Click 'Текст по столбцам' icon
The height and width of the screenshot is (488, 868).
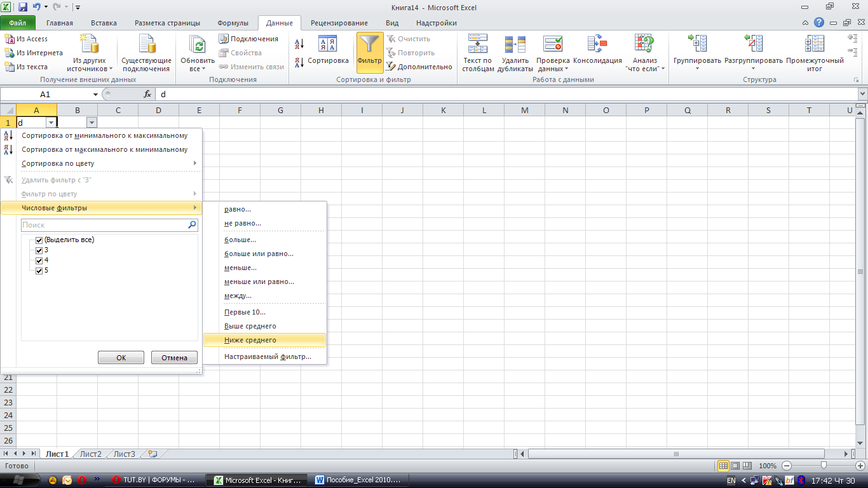pyautogui.click(x=478, y=44)
